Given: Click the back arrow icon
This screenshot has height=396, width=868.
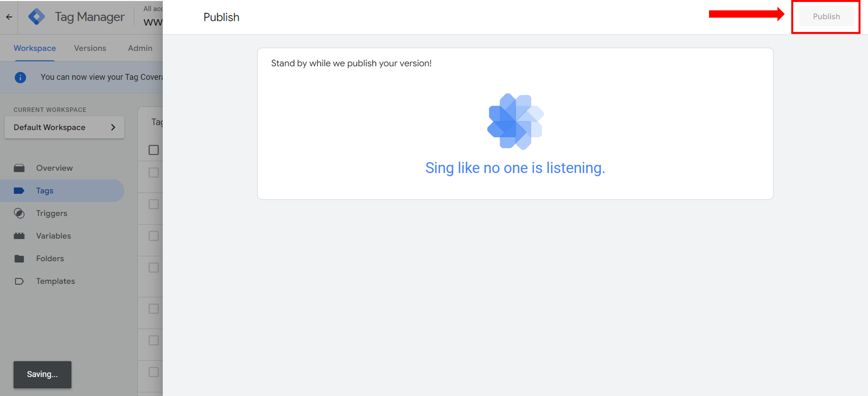Looking at the screenshot, I should point(9,17).
